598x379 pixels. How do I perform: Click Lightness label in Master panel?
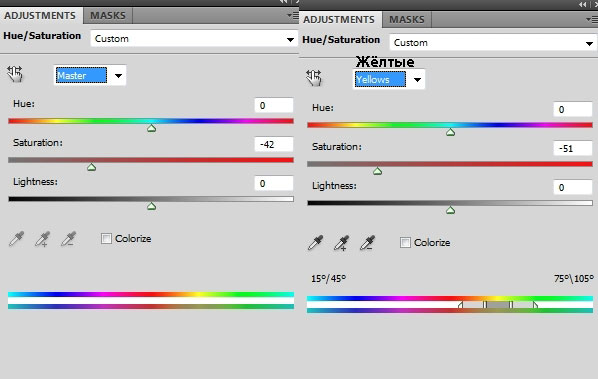click(x=35, y=182)
